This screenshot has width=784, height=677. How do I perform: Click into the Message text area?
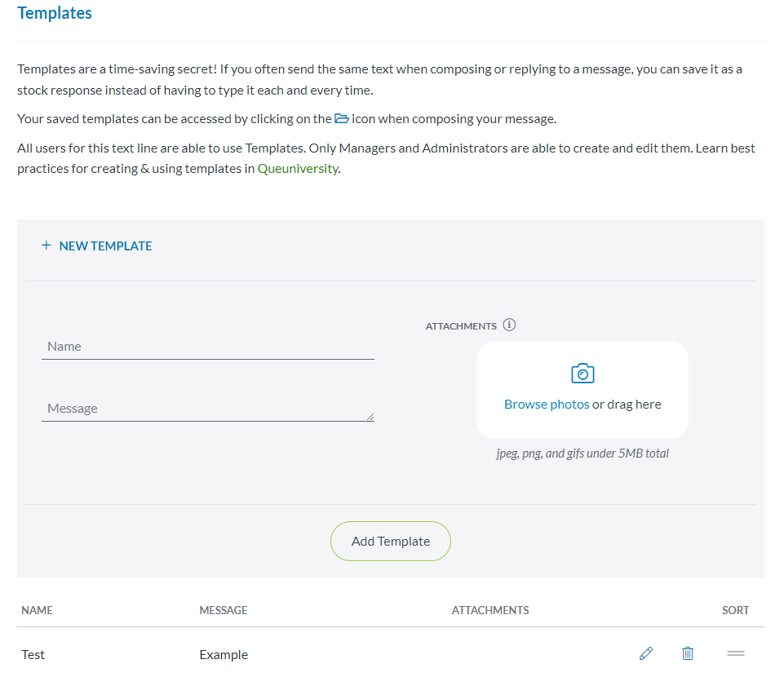pos(204,409)
